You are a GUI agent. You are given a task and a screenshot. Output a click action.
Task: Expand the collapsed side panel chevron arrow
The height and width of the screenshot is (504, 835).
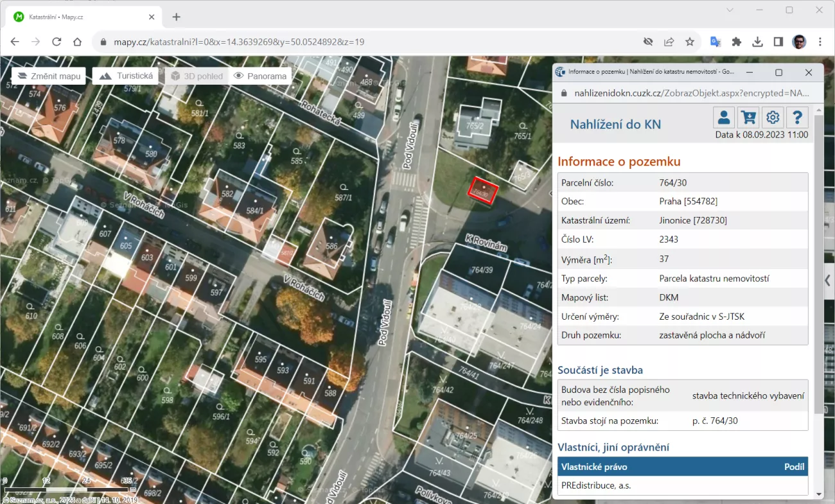coord(827,281)
